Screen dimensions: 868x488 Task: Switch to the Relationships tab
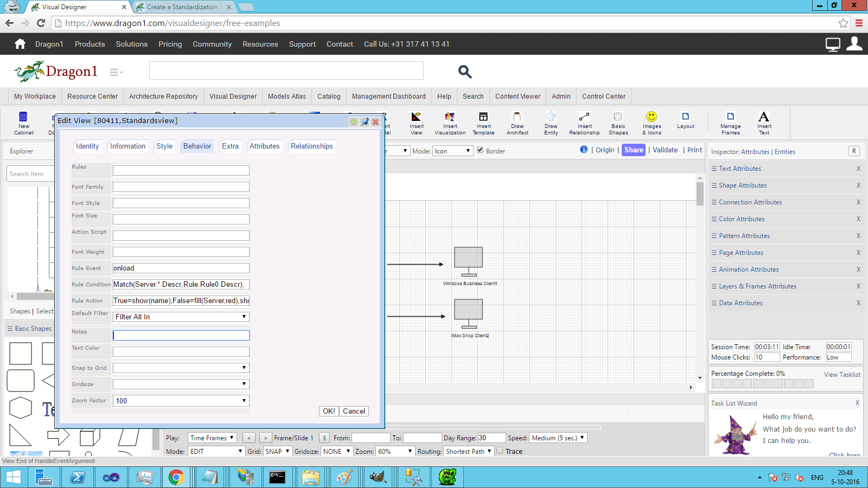311,146
